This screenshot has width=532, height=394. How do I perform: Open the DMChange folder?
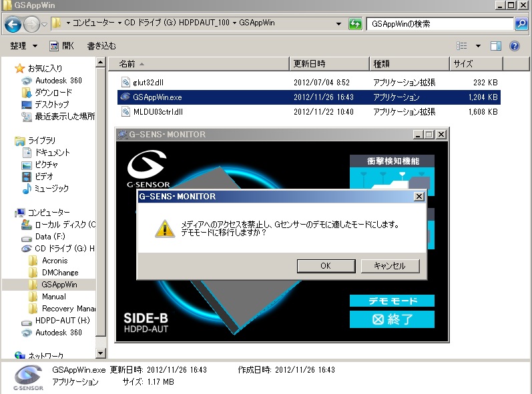tap(60, 273)
